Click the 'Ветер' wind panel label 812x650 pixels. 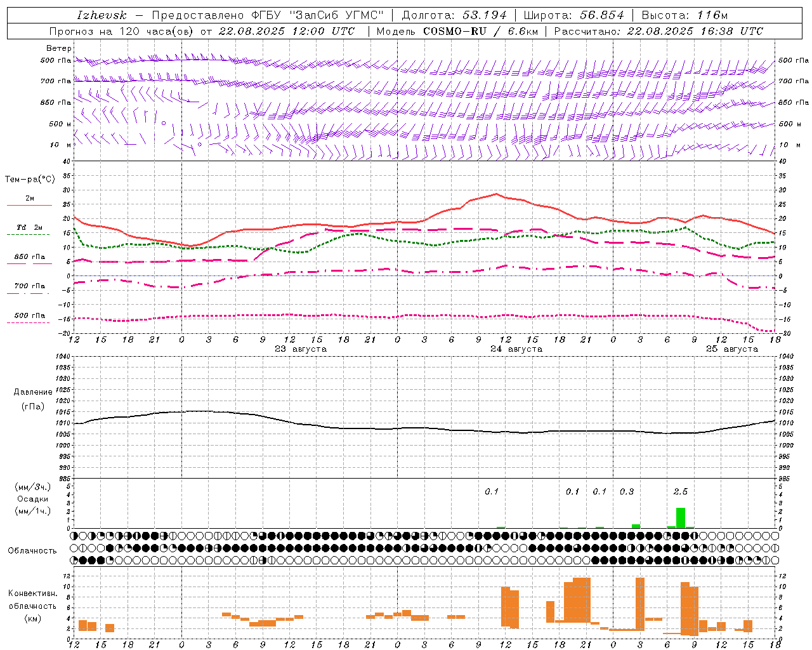coord(59,48)
